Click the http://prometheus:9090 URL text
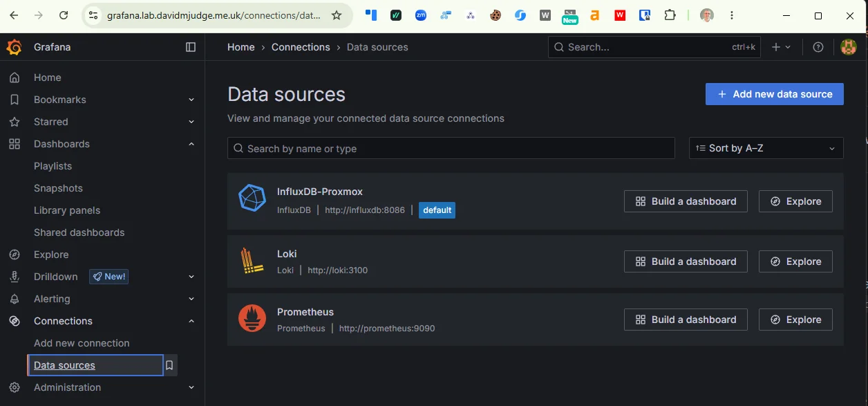The image size is (868, 406). (387, 329)
